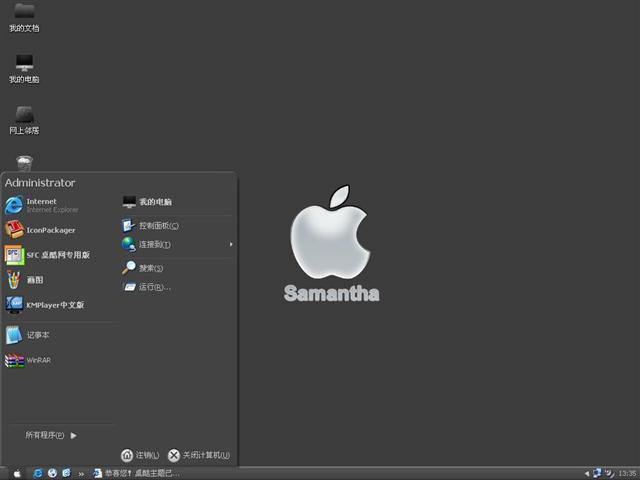Show hidden system tray icons arrow
Image resolution: width=640 pixels, height=480 pixels.
click(587, 473)
